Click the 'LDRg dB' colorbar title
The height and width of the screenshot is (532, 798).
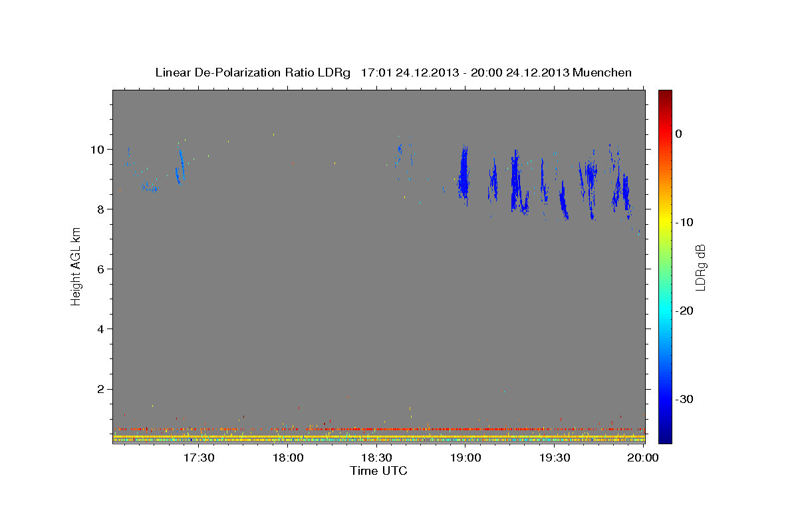point(701,267)
